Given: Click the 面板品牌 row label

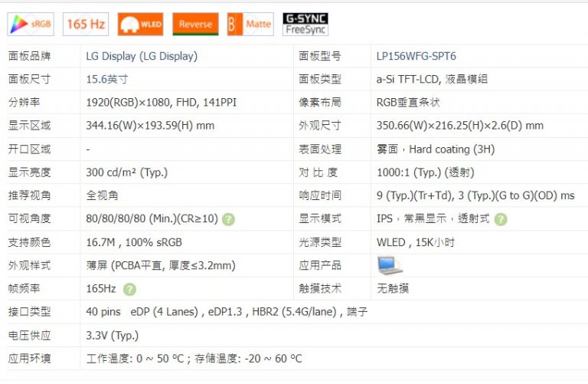Looking at the screenshot, I should (29, 56).
